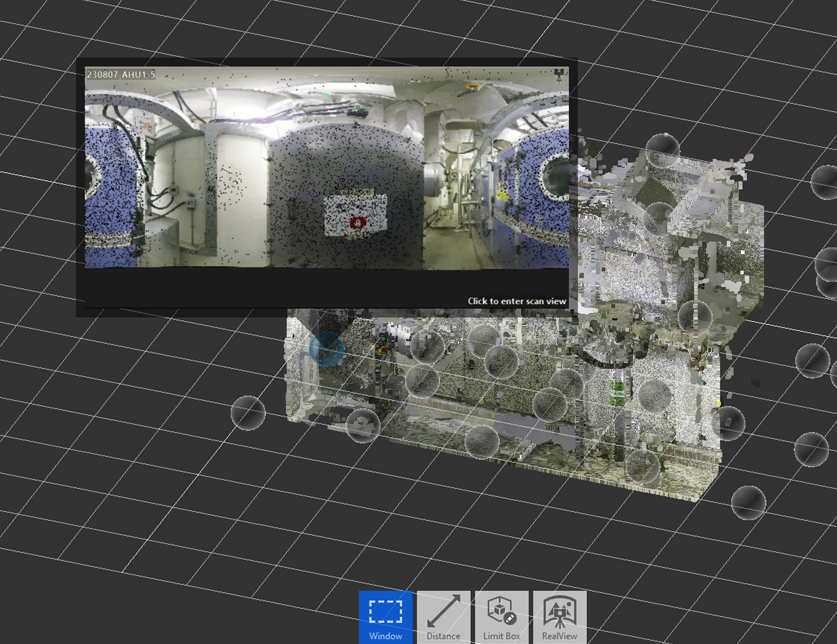Switch to RealView mode
The image size is (837, 644).
[x=559, y=617]
